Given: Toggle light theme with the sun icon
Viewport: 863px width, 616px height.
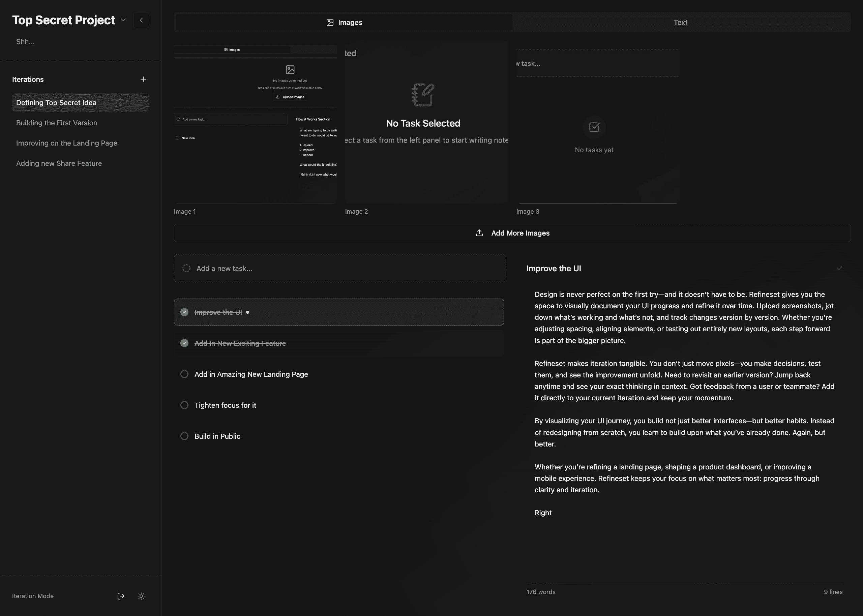Looking at the screenshot, I should coord(141,596).
